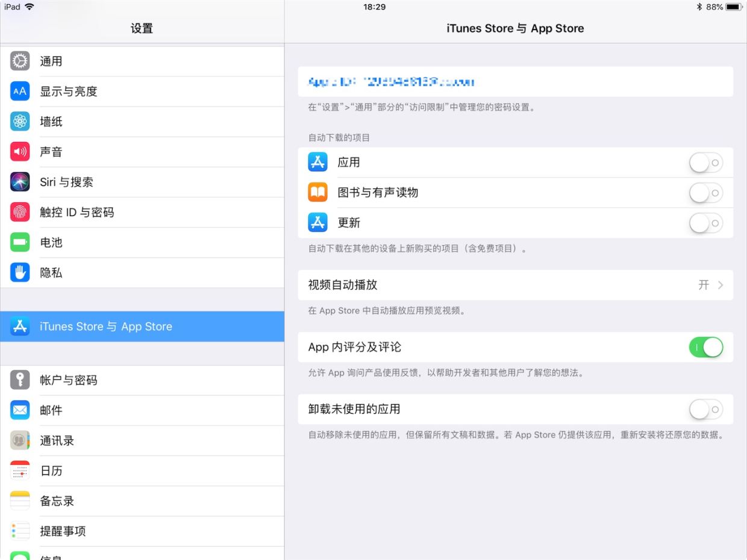Open 通用 settings
747x560 pixels.
[x=142, y=61]
